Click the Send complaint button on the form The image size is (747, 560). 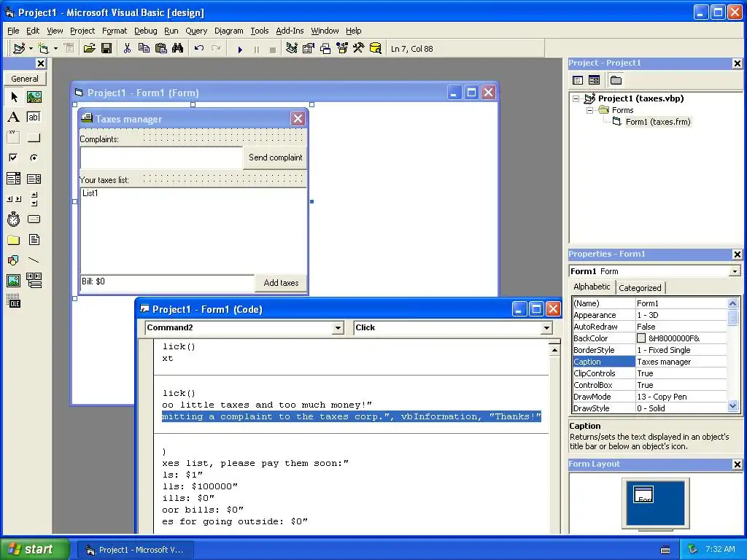pyautogui.click(x=275, y=157)
